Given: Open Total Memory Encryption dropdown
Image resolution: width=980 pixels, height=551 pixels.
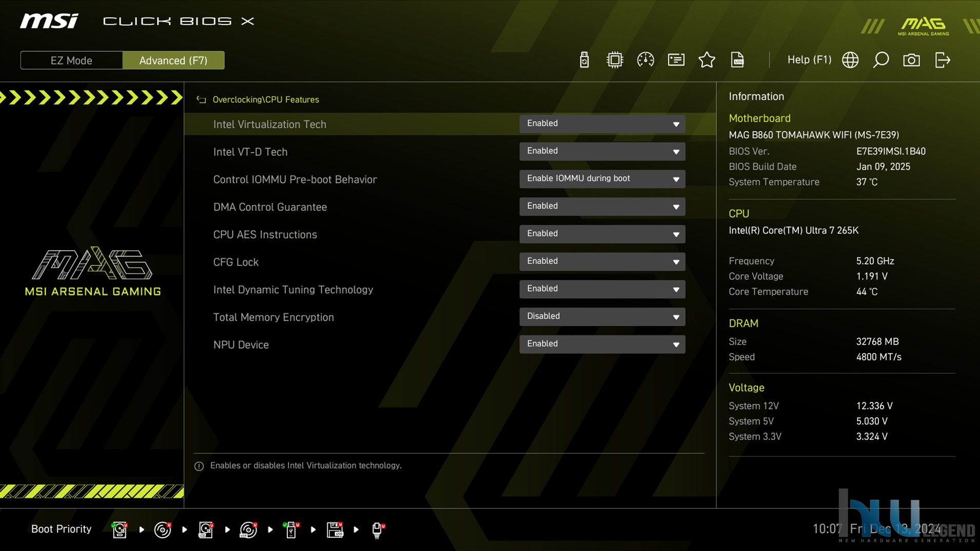Looking at the screenshot, I should (602, 317).
